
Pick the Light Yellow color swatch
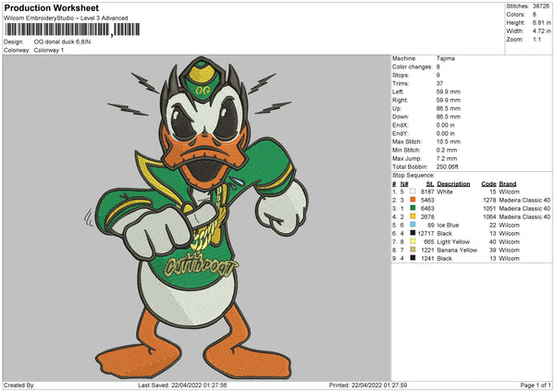pyautogui.click(x=413, y=241)
